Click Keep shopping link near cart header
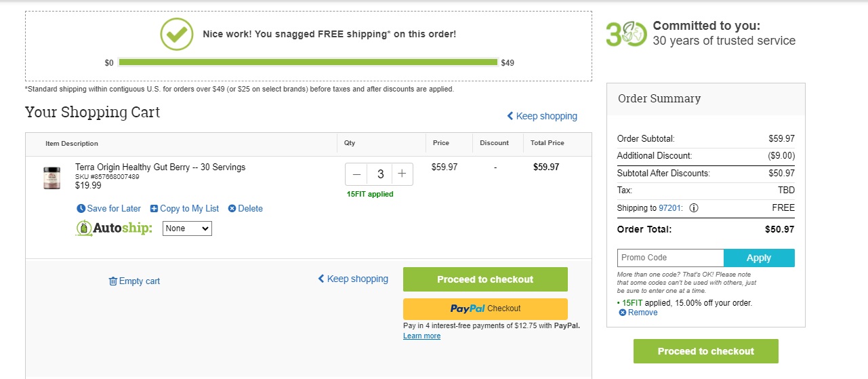Image resolution: width=868 pixels, height=379 pixels. (x=542, y=116)
